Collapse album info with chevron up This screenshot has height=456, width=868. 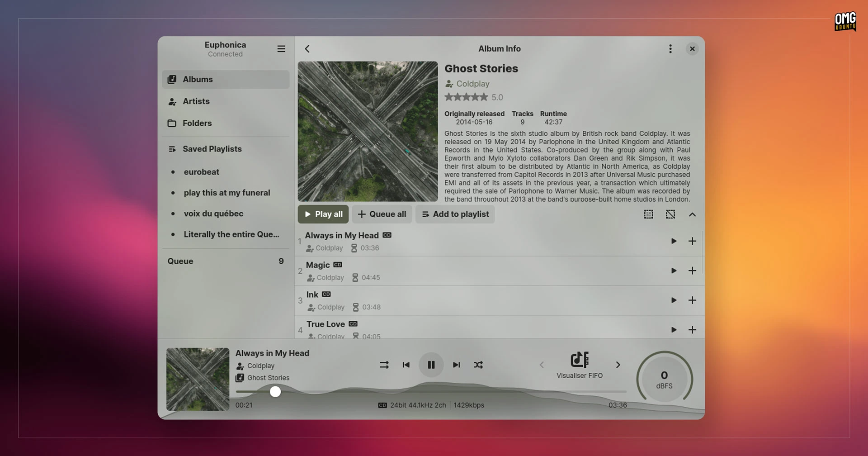[692, 214]
